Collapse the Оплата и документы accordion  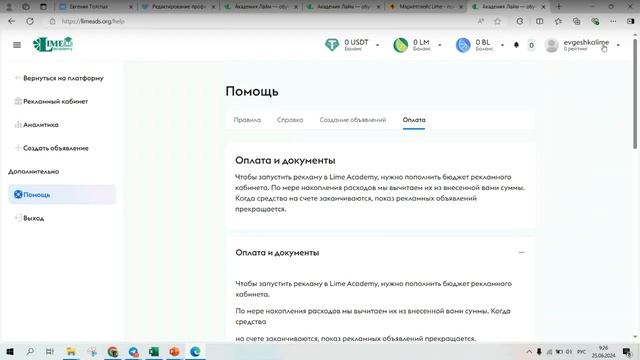pyautogui.click(x=521, y=252)
